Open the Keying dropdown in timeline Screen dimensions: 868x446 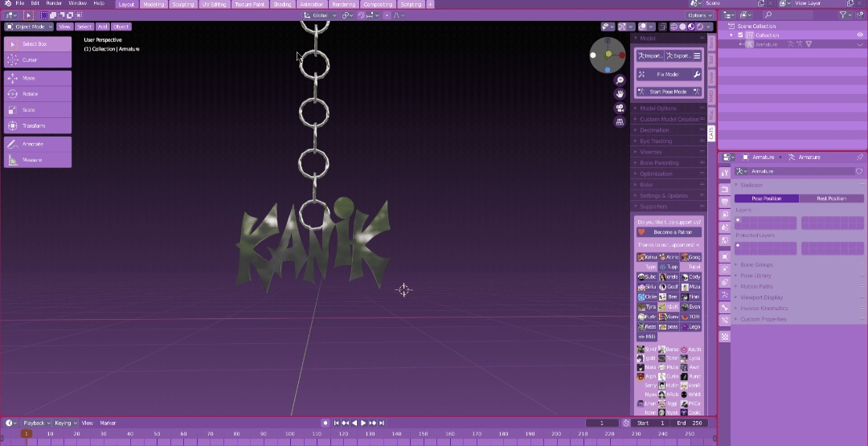pos(66,423)
